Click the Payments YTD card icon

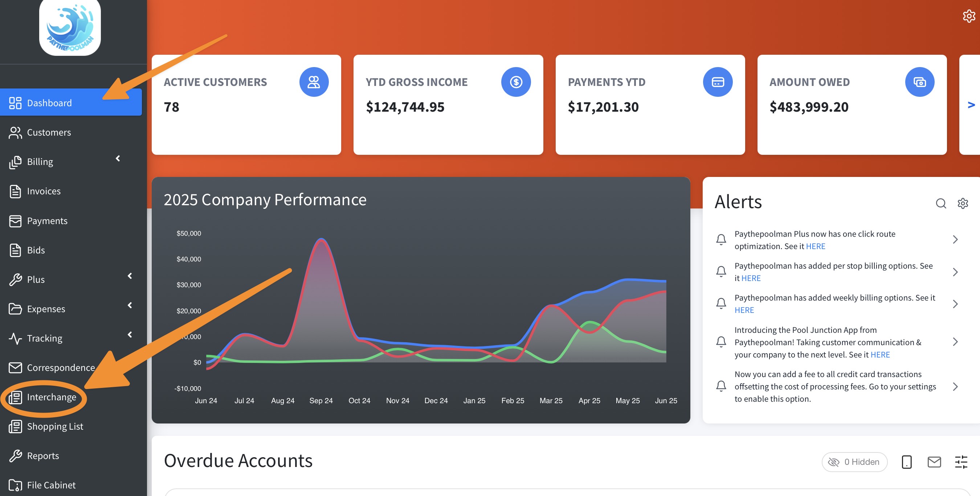coord(718,82)
